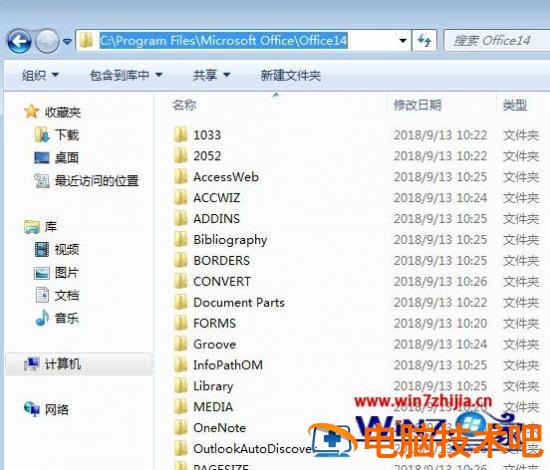This screenshot has height=470, width=550.
Task: Click the InfoPathOM folder icon
Action: tap(181, 365)
